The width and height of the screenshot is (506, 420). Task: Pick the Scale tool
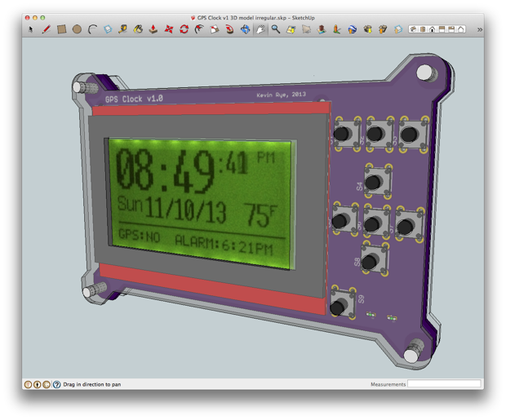click(x=215, y=29)
